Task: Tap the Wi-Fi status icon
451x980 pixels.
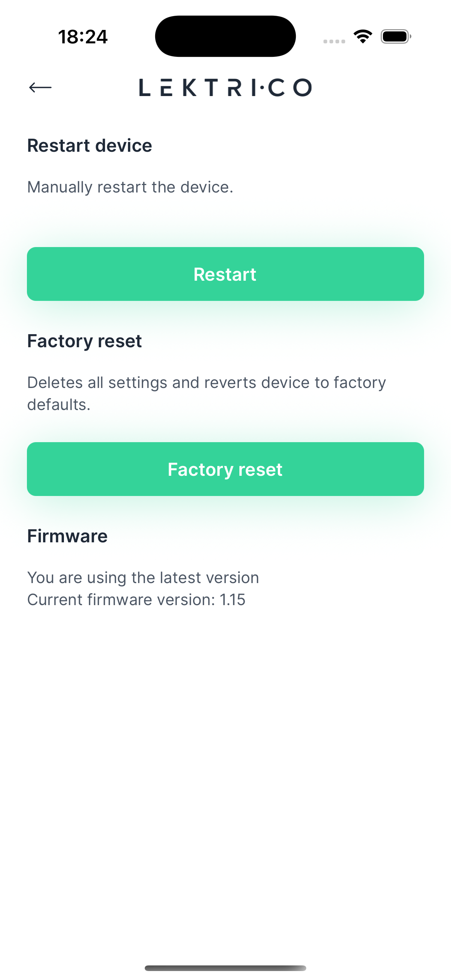Action: coord(363,37)
